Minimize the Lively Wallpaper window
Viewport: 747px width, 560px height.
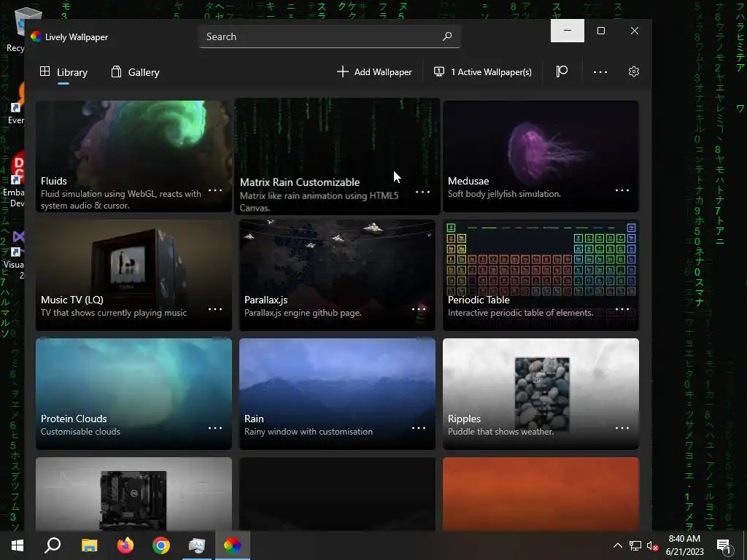568,31
